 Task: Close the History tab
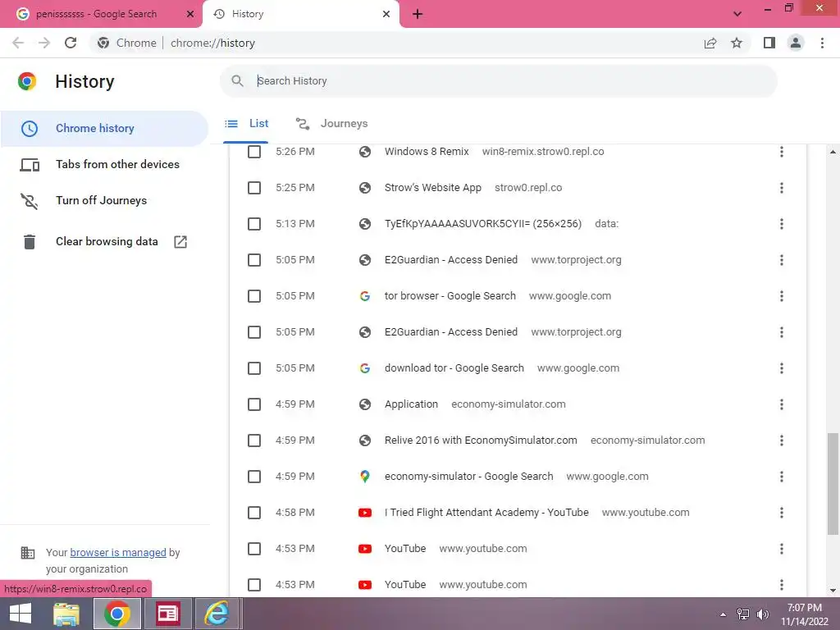click(x=386, y=14)
